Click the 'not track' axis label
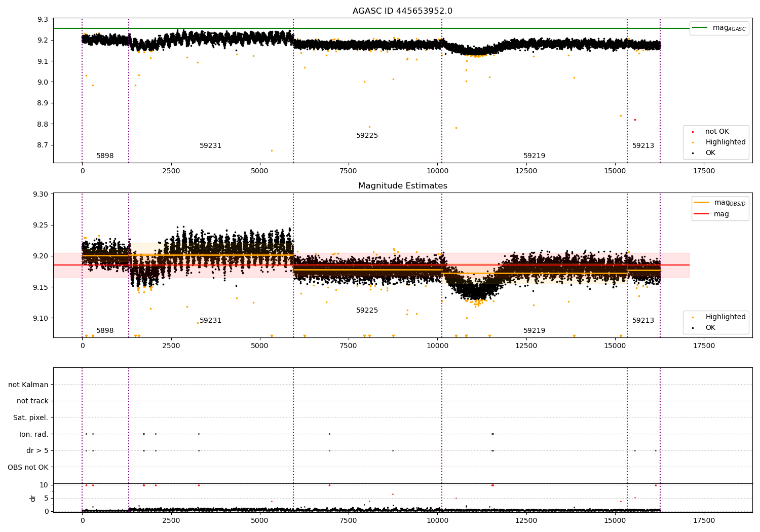The image size is (760, 532). point(32,401)
